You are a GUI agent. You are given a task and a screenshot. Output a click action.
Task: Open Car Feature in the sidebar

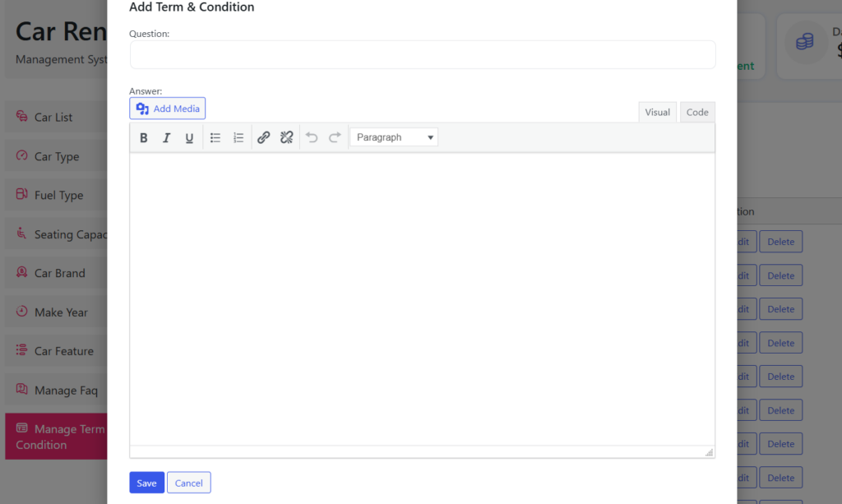pos(56,351)
